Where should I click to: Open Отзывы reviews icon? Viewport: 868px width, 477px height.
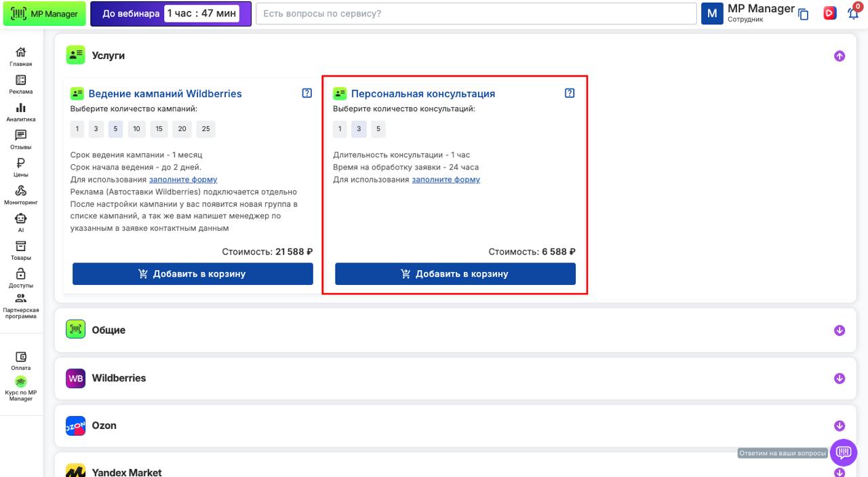tap(20, 136)
